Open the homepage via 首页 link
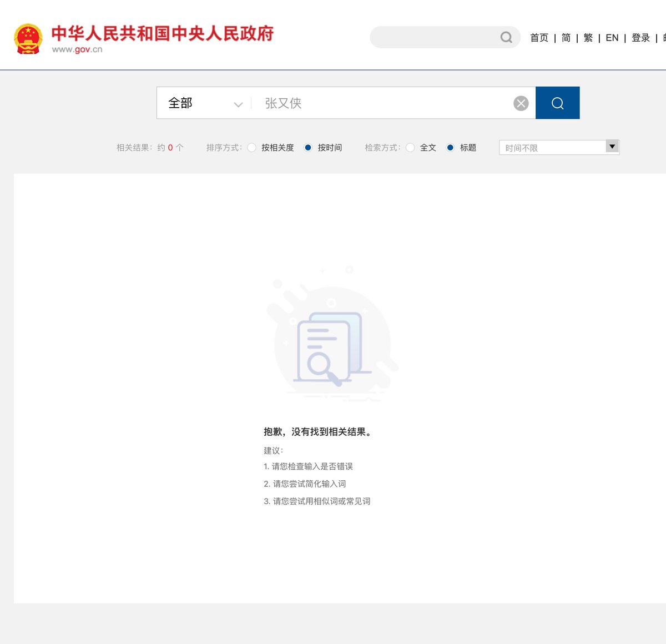This screenshot has width=666, height=644. tap(538, 38)
